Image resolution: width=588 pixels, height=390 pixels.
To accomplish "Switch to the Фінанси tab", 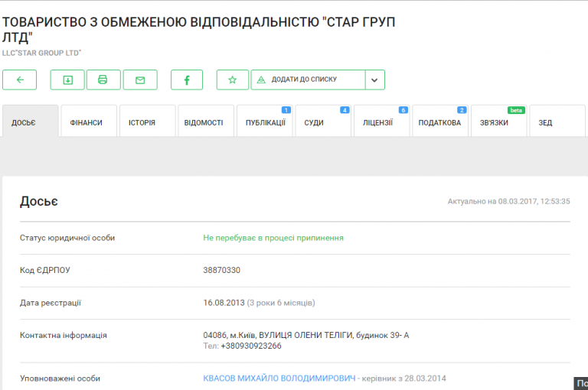I will point(89,122).
